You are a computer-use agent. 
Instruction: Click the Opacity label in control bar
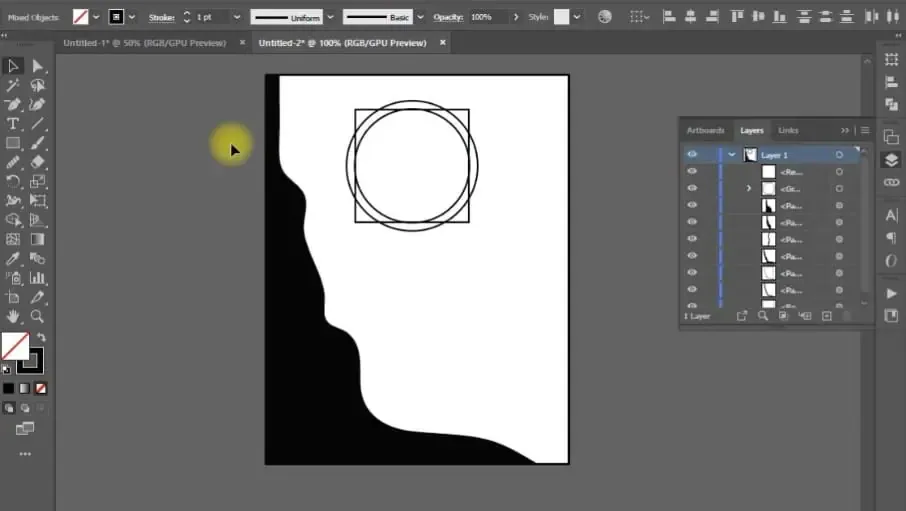point(449,17)
